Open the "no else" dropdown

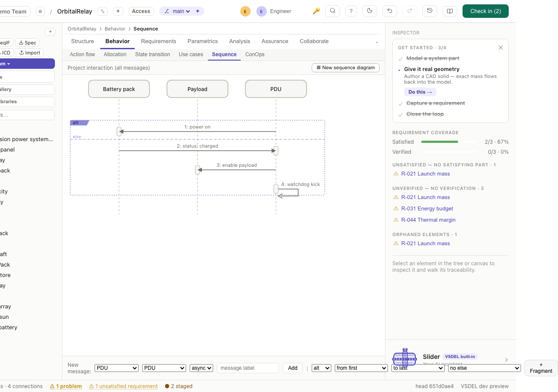[x=484, y=368]
